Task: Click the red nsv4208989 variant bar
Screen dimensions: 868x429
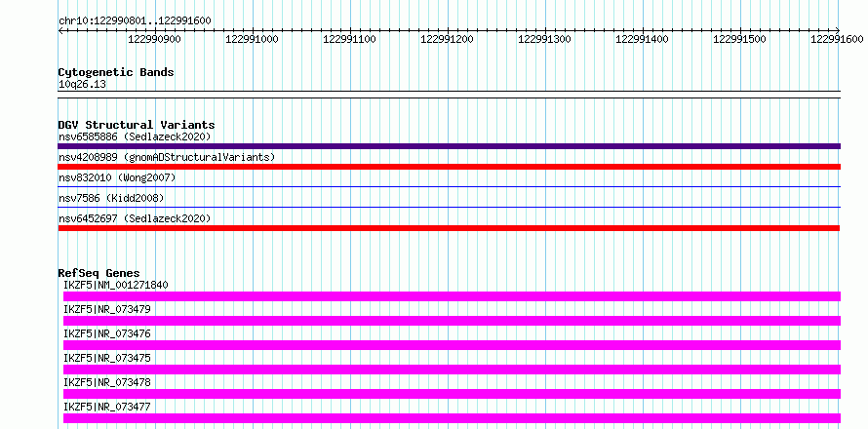Action: tap(449, 167)
